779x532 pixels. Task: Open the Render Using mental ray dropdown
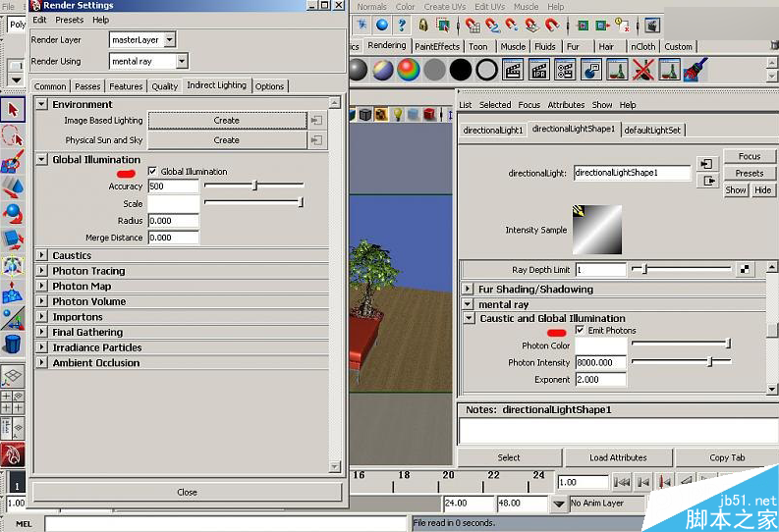pos(182,61)
